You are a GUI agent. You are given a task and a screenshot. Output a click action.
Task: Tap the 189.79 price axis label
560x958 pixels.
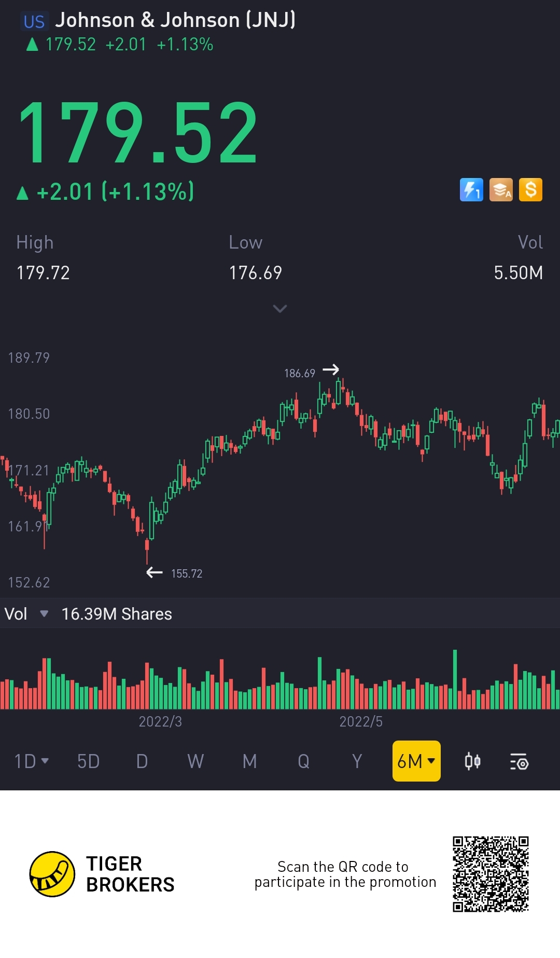[x=29, y=358]
